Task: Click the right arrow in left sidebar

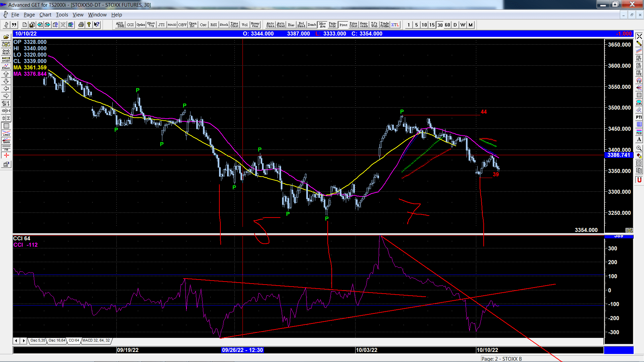Action: coord(6,96)
